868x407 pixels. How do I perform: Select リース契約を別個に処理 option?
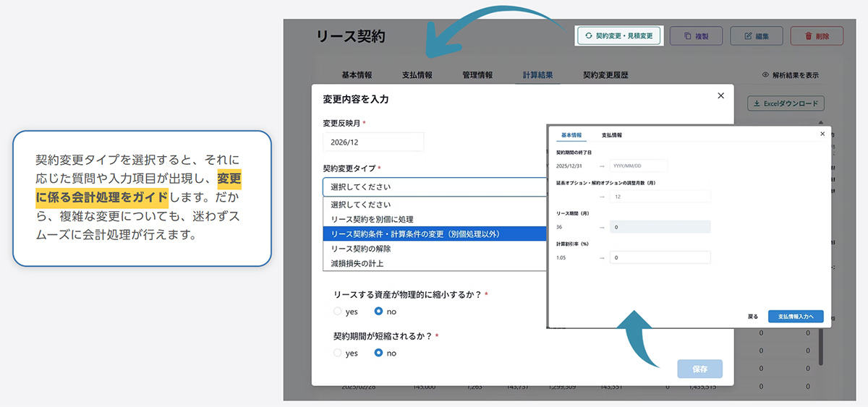[435, 219]
